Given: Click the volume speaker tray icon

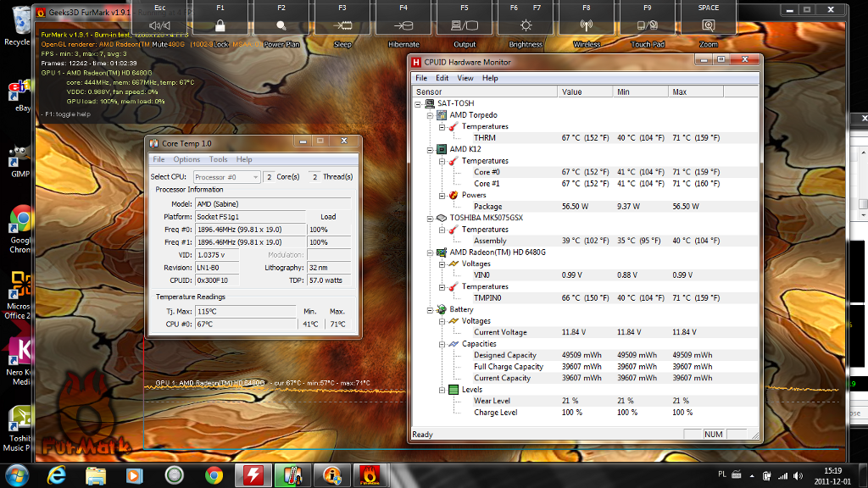Looking at the screenshot, I should tap(798, 476).
